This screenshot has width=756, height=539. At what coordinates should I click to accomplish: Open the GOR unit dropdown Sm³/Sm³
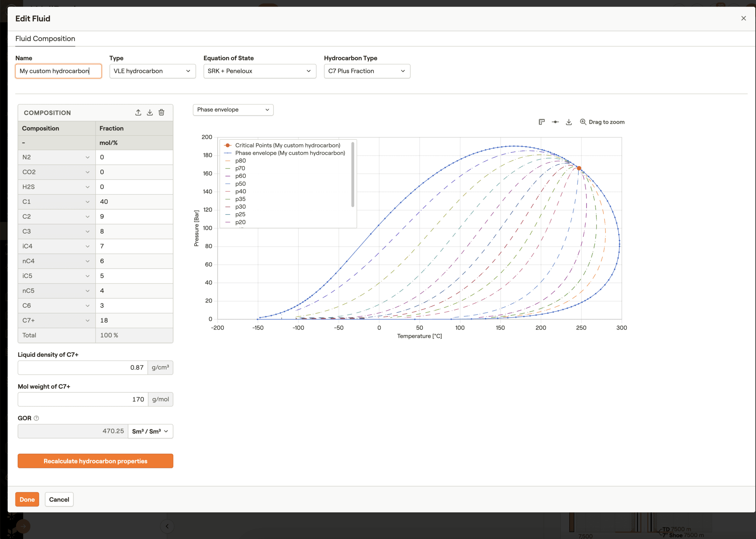150,431
